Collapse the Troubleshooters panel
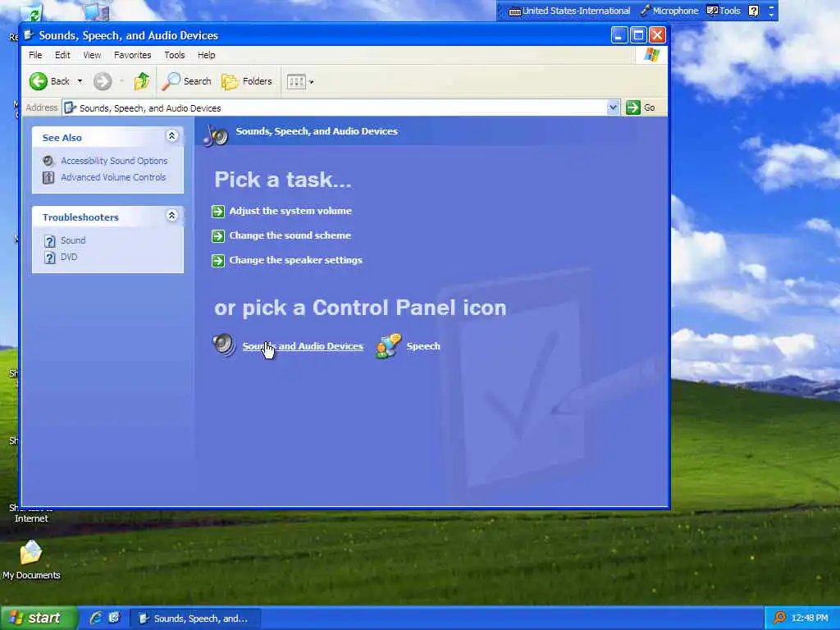Screen dimensions: 840x630 [x=171, y=216]
